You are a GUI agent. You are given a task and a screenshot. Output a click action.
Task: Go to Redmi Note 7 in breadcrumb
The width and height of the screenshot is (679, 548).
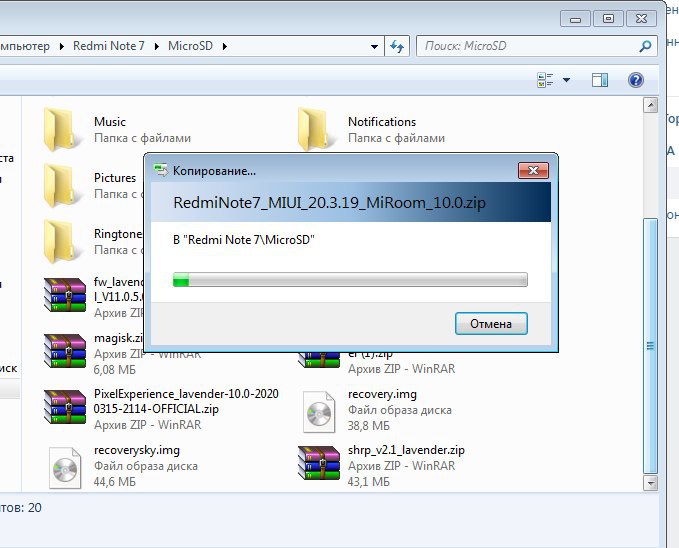click(x=109, y=46)
